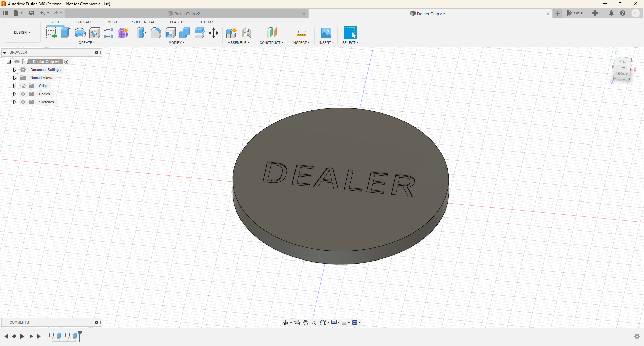Screen dimensions: 644x346
Task: Click the Measure tool under Inspect
Action: point(301,33)
